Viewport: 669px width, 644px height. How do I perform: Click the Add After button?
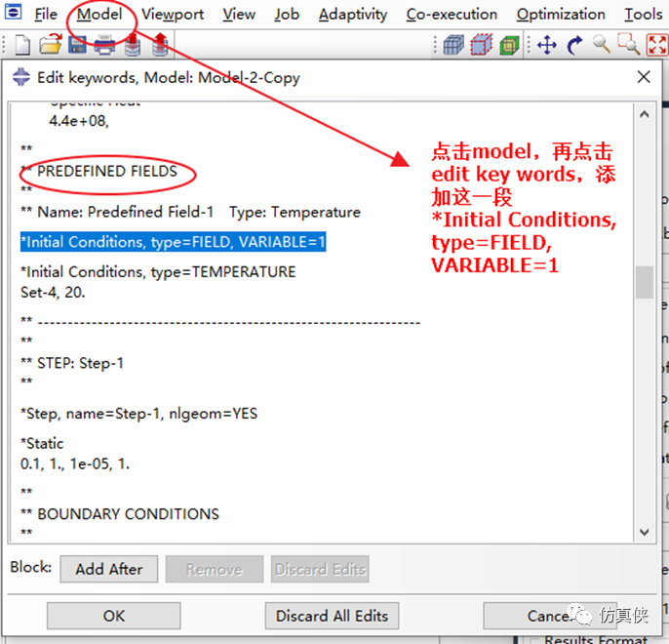(109, 569)
